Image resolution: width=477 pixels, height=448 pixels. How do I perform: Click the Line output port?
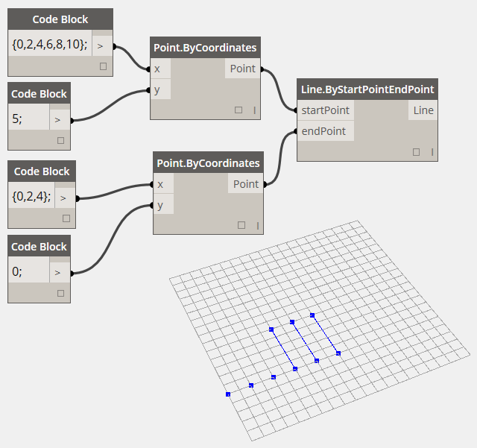click(x=422, y=110)
